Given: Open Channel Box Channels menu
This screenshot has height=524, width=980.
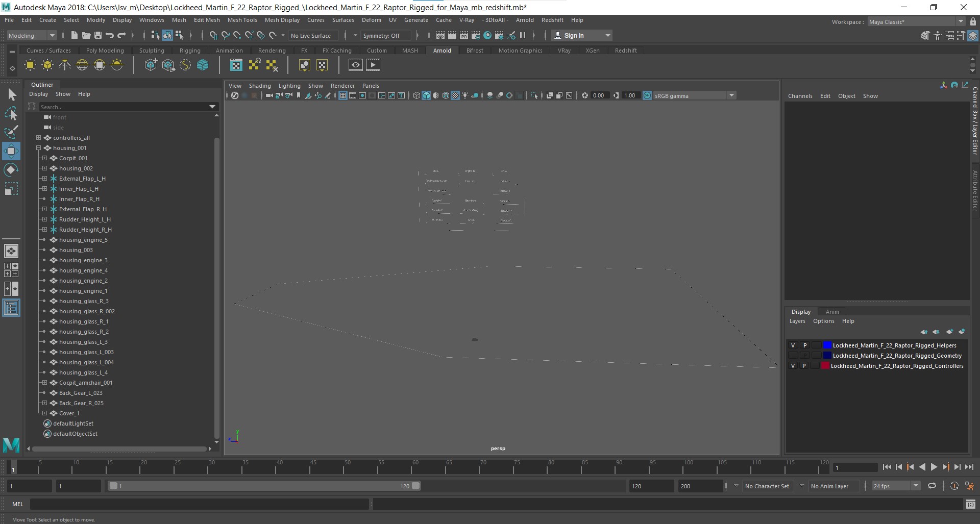Looking at the screenshot, I should (800, 96).
